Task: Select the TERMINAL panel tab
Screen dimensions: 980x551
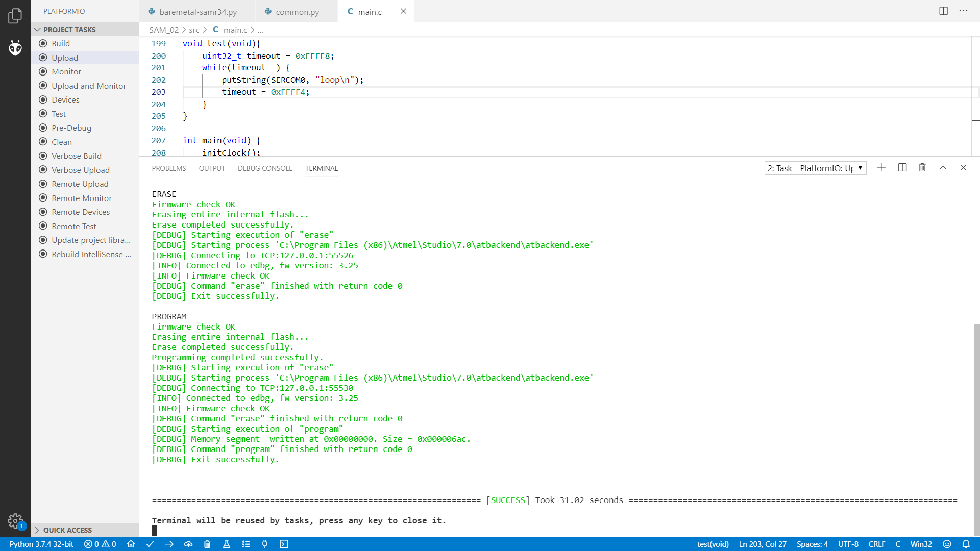Action: 322,168
